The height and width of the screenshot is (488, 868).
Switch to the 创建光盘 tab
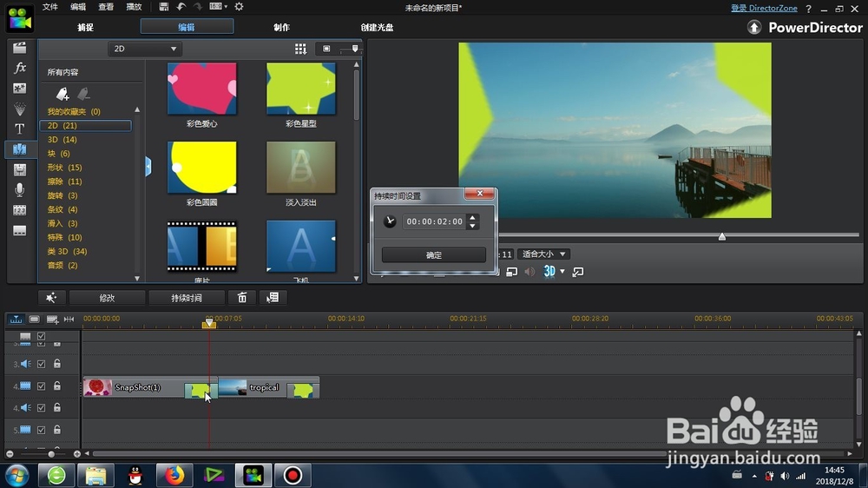point(377,27)
